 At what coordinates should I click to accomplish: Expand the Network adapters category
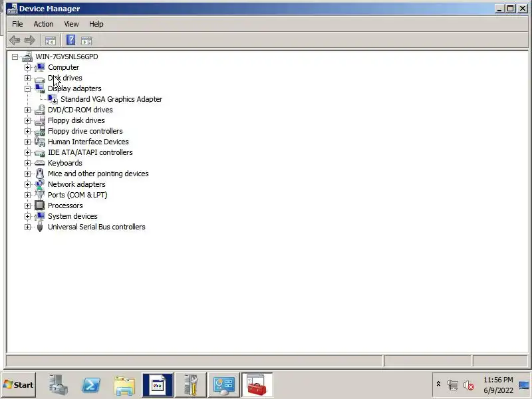[27, 184]
